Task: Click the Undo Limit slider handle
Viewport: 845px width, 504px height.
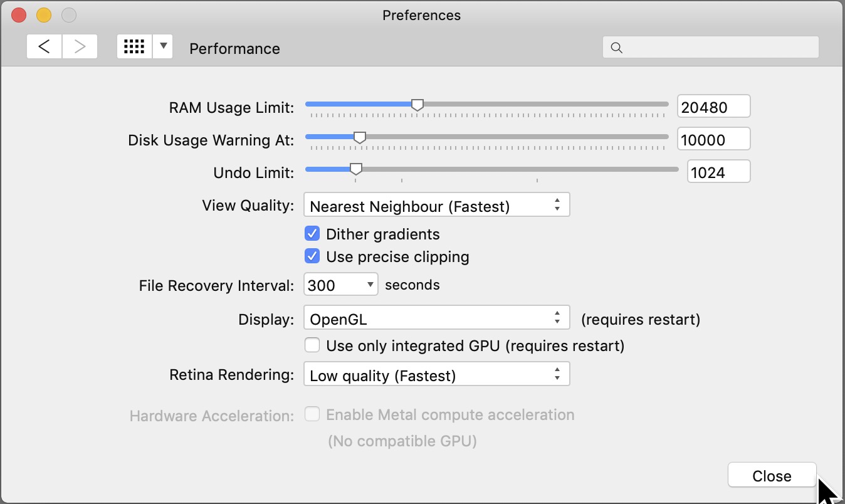Action: tap(355, 169)
